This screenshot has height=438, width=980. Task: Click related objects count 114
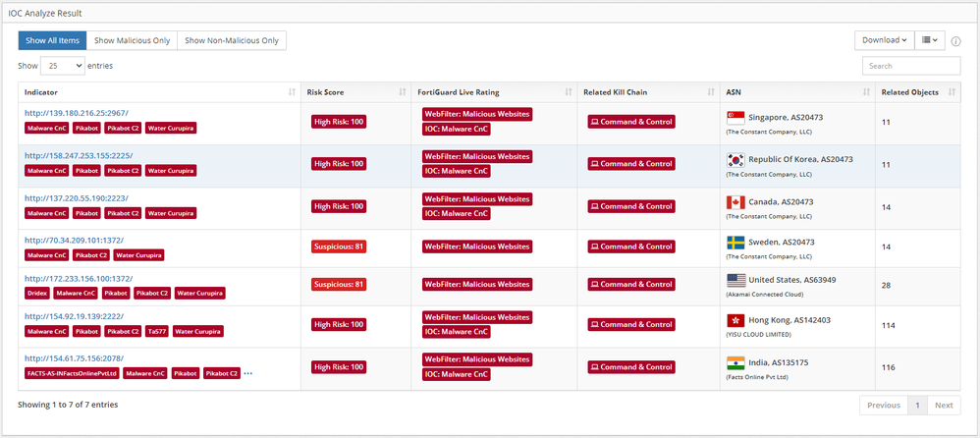pos(888,325)
